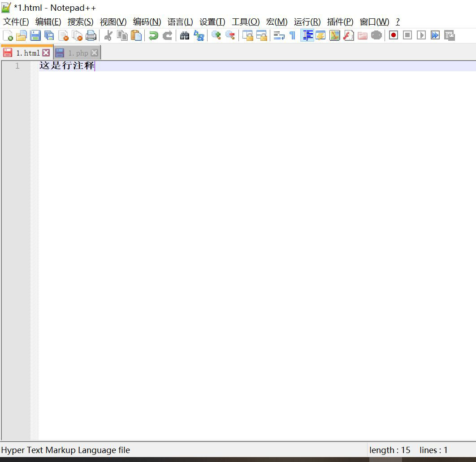
Task: Close all documents with Close All icon
Action: pyautogui.click(x=77, y=35)
